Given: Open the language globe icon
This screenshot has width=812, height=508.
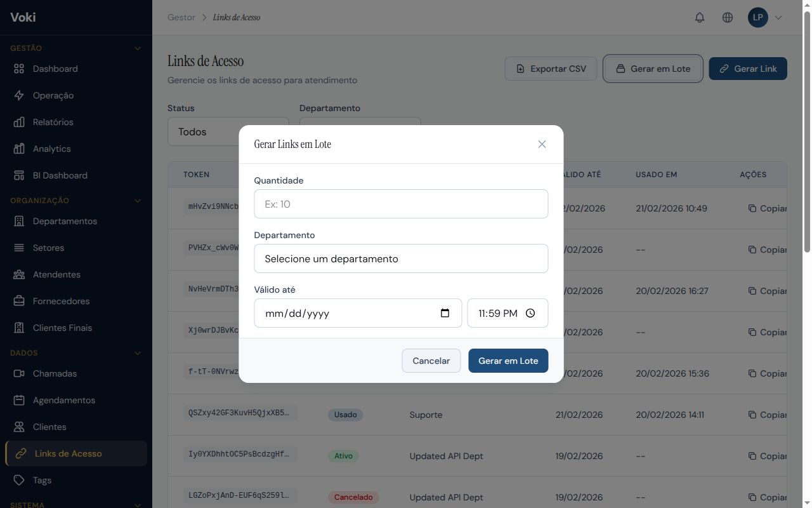Looking at the screenshot, I should [x=728, y=17].
